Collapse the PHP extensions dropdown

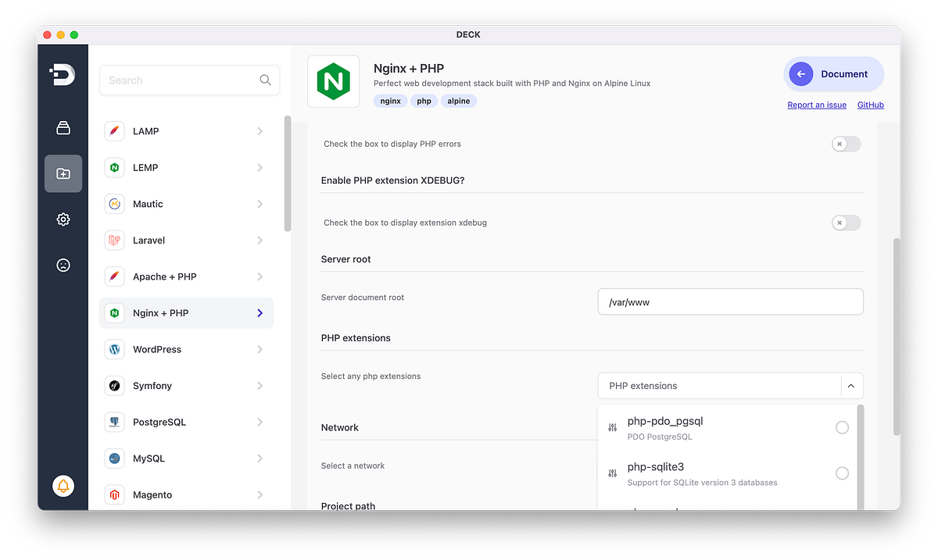pos(851,385)
